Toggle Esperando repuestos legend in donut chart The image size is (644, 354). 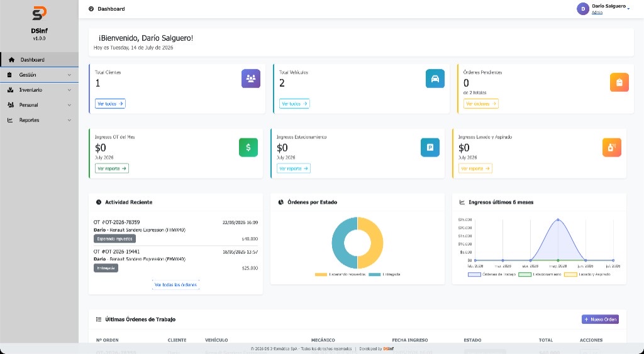(x=340, y=274)
